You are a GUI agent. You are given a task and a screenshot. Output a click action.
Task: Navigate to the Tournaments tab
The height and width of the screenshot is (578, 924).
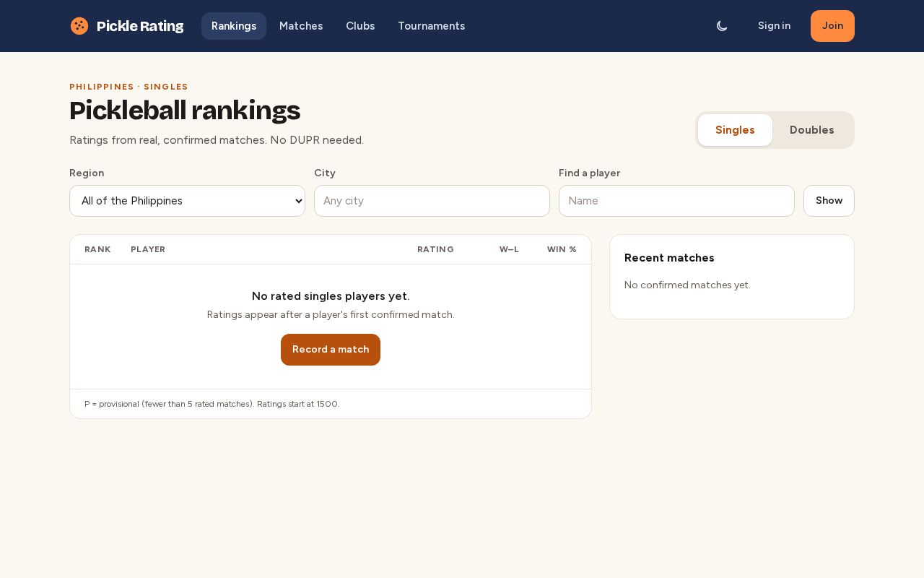pyautogui.click(x=432, y=26)
